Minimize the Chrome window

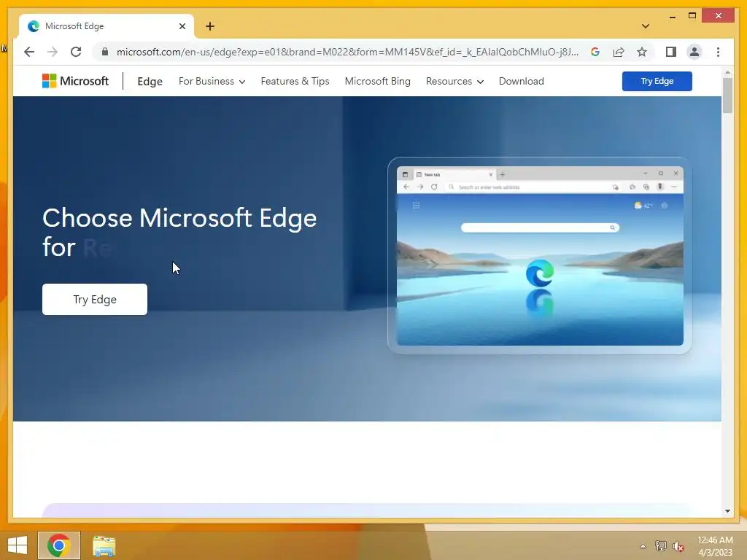(x=672, y=16)
